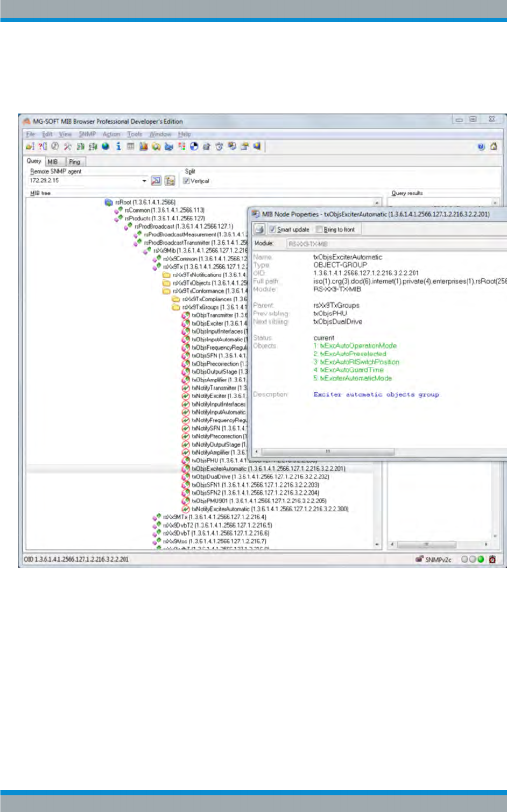This screenshot has width=507, height=812.
Task: Open the Module dropdown showing RS-XX9-TX-MIB
Action: click(x=396, y=244)
